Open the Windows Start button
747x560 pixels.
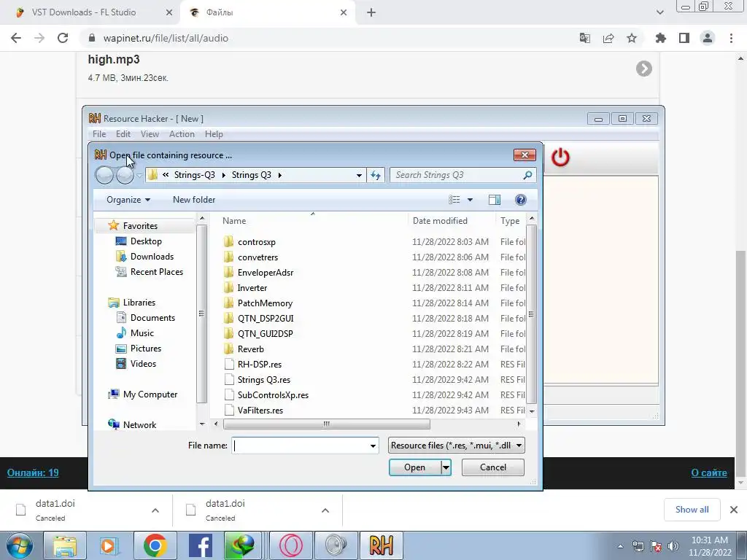coord(18,545)
